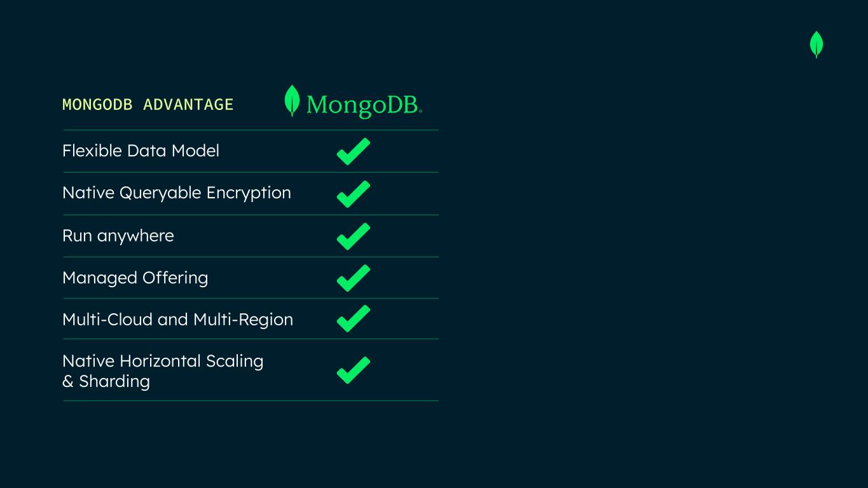Click the Managed Offering label

pyautogui.click(x=135, y=278)
